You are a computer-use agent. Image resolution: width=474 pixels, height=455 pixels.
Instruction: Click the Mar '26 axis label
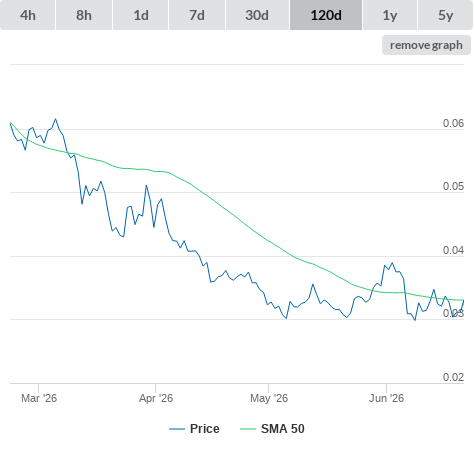(x=39, y=398)
